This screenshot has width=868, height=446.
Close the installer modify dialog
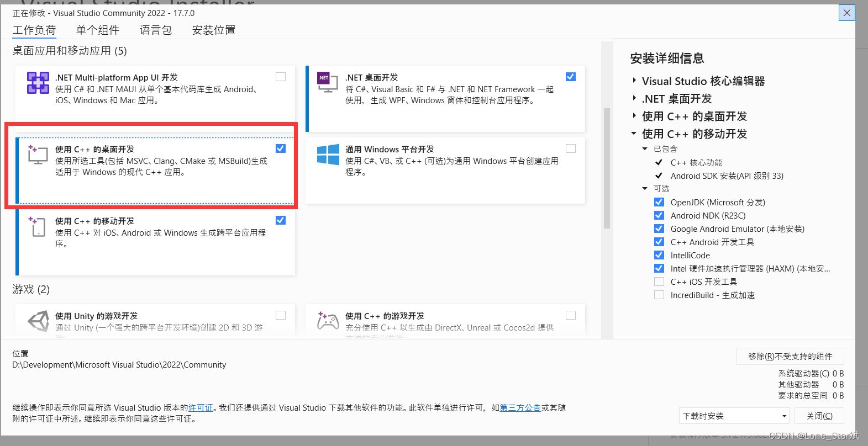pos(846,13)
